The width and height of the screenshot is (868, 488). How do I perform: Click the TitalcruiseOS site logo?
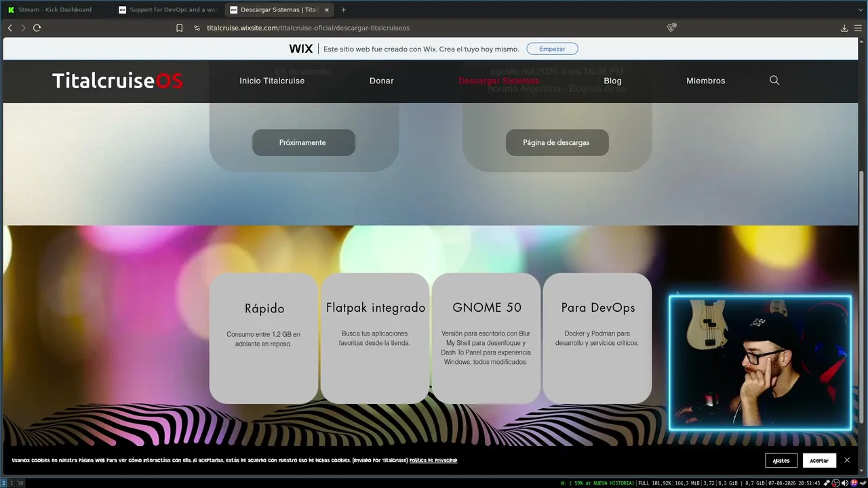click(117, 81)
